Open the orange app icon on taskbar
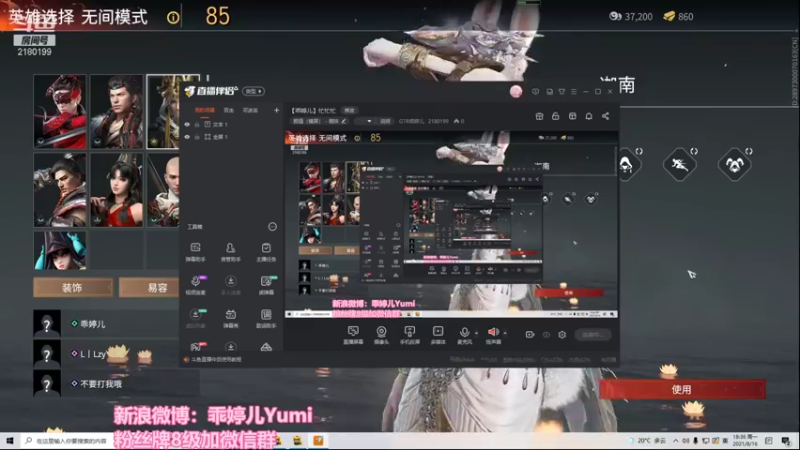The width and height of the screenshot is (800, 450). pos(318,440)
